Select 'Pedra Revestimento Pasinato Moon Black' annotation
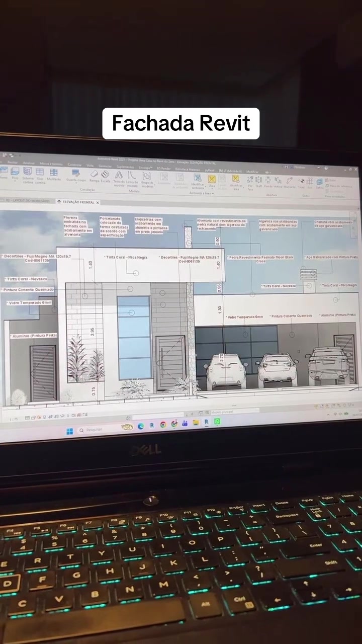 (x=260, y=259)
